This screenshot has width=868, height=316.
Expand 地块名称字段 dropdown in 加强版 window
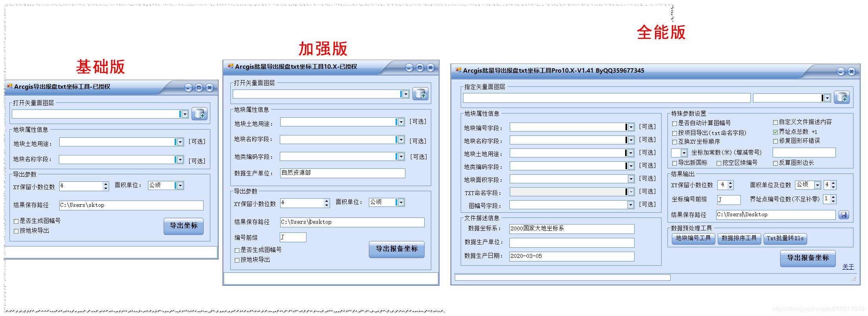pos(401,139)
